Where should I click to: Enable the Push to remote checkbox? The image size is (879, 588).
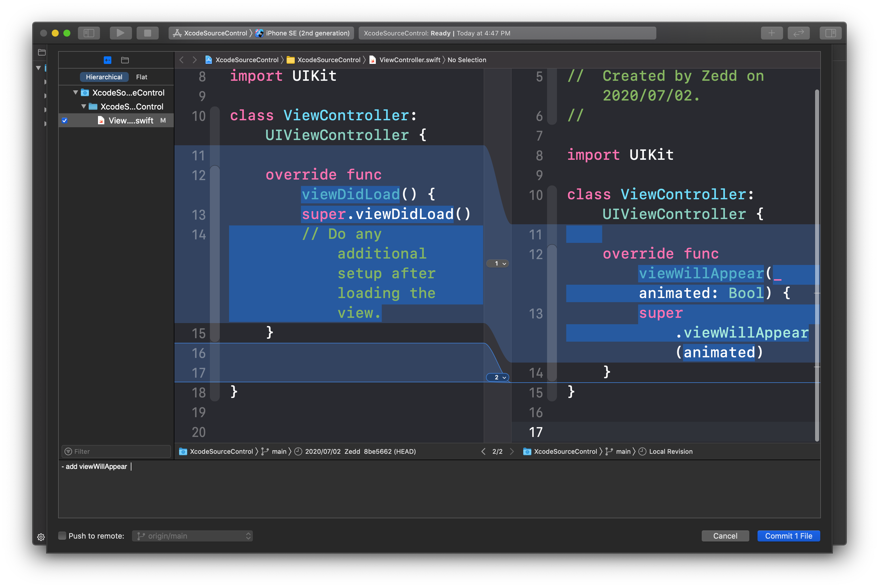[x=62, y=535]
